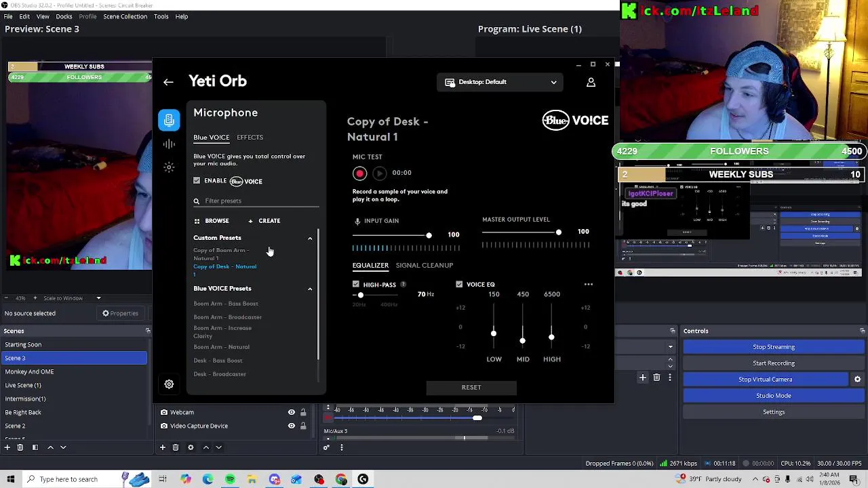Viewport: 868px width, 488px height.
Task: Move source up in OBS
Action: click(206, 447)
